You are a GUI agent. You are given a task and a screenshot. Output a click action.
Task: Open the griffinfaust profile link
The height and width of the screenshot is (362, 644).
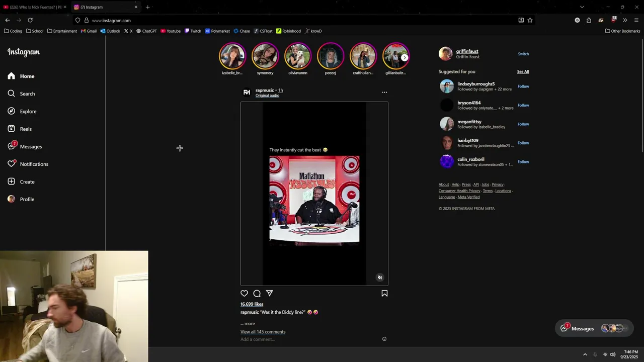(467, 51)
